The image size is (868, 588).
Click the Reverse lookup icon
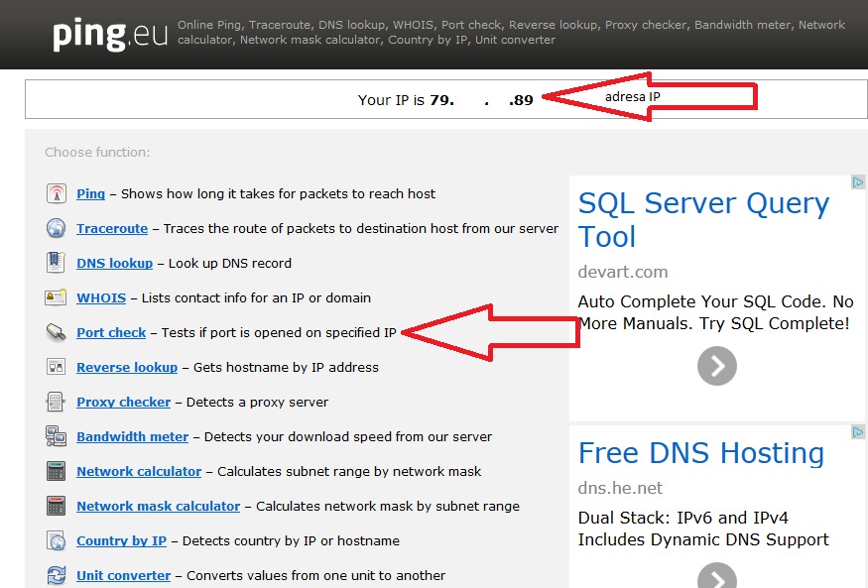point(57,367)
